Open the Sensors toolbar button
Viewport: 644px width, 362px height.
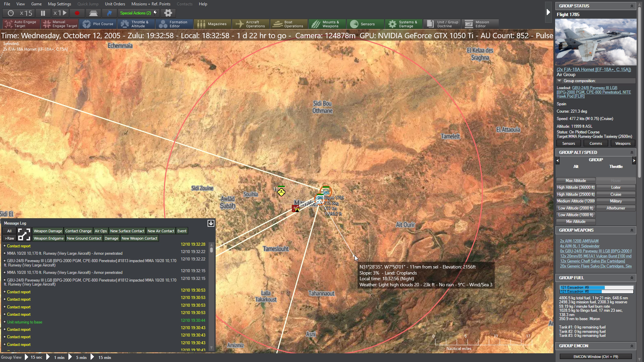tap(363, 24)
